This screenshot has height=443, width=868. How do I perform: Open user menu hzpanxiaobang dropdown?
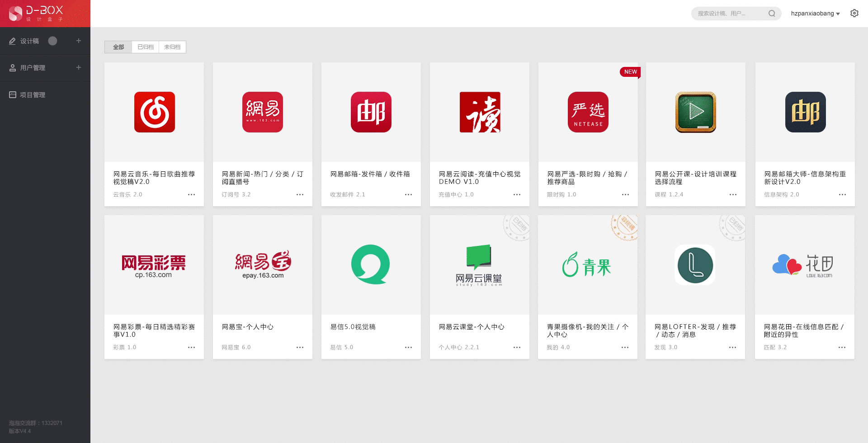tap(815, 14)
